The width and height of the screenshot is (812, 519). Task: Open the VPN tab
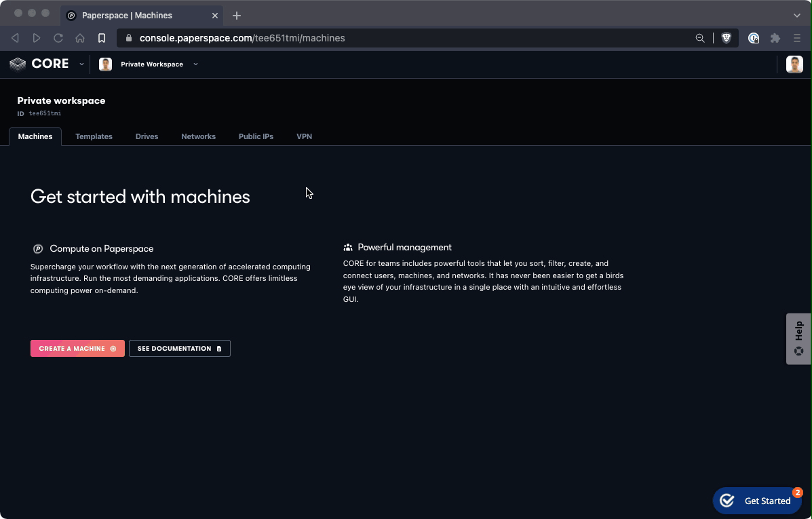(x=304, y=137)
